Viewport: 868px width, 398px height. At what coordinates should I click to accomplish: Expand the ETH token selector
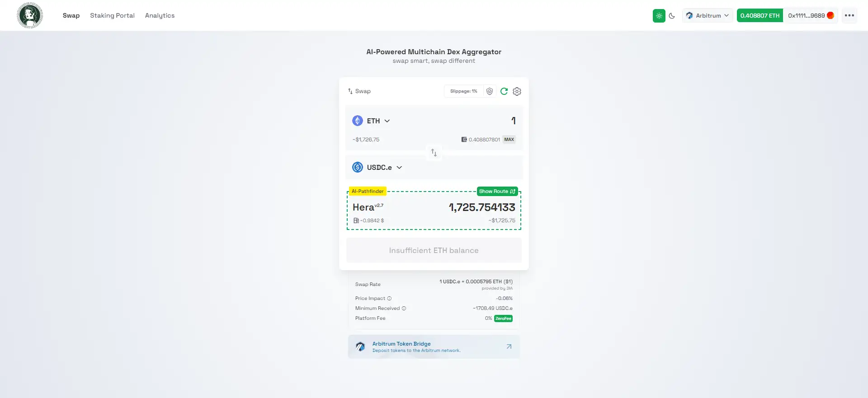point(372,121)
